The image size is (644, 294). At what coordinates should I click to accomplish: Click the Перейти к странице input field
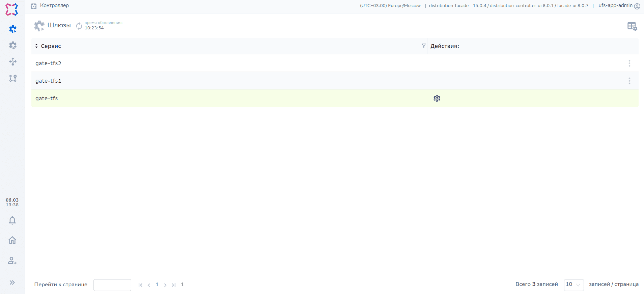(112, 285)
